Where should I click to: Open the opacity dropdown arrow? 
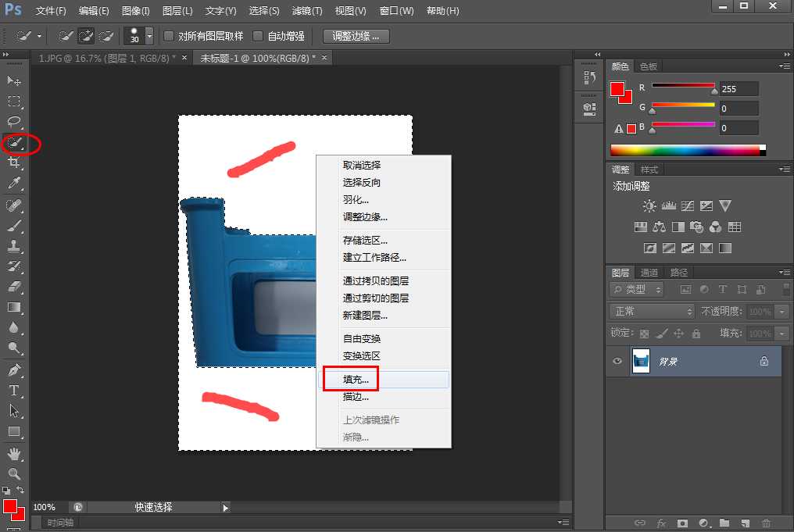[782, 311]
